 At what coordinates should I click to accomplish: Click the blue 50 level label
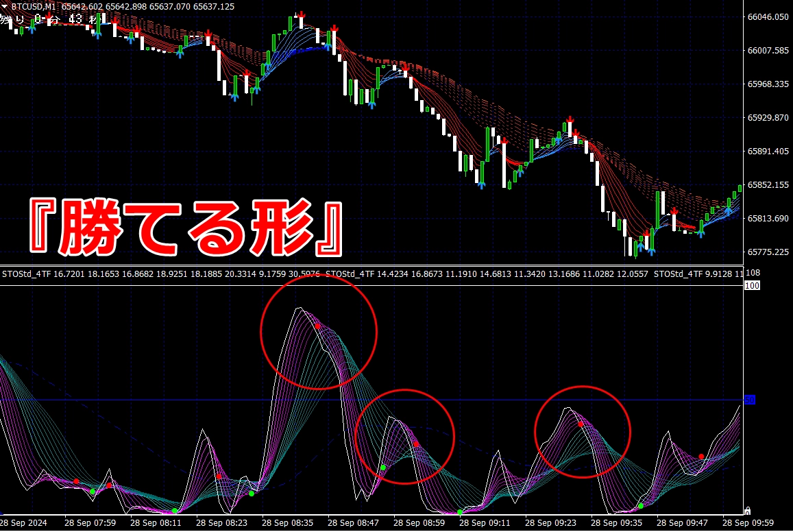point(750,400)
